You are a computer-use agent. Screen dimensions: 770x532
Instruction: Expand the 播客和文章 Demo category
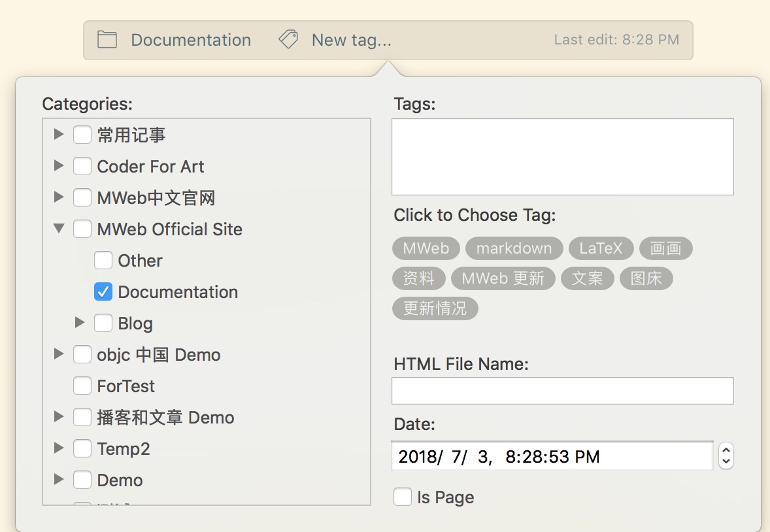pyautogui.click(x=59, y=416)
